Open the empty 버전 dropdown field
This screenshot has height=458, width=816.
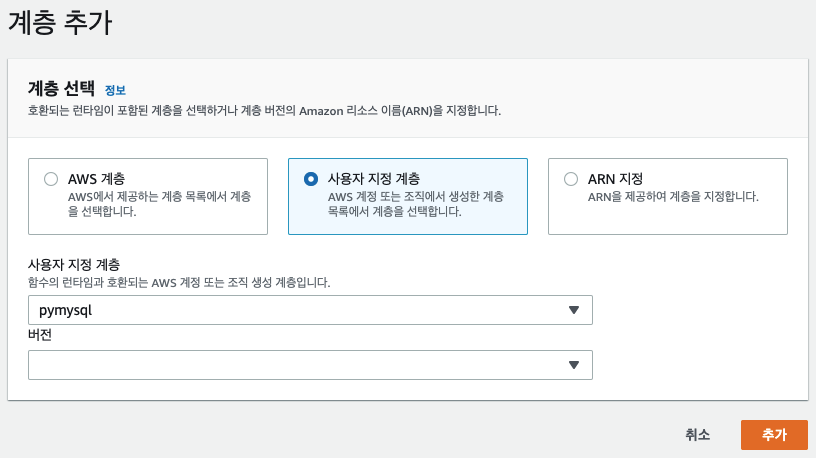tap(310, 365)
